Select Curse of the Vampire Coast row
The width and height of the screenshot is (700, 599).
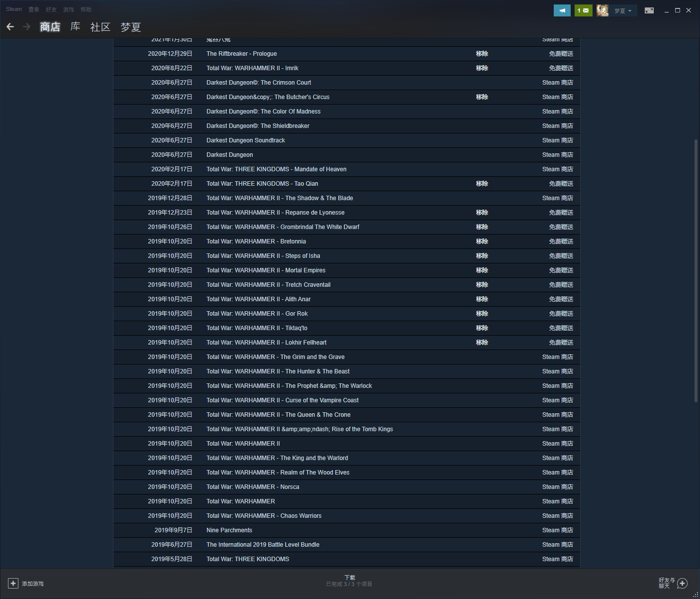pos(347,400)
